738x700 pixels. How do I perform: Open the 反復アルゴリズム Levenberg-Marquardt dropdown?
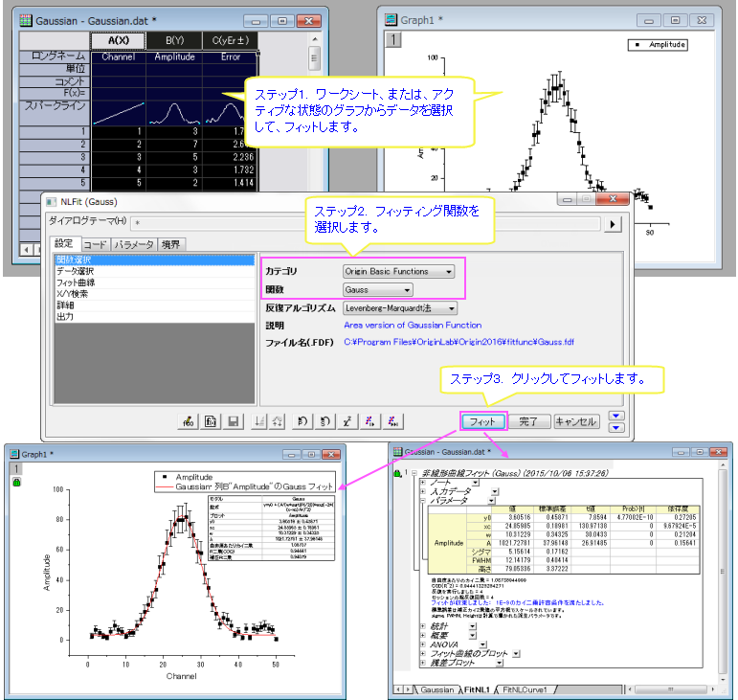pyautogui.click(x=400, y=308)
